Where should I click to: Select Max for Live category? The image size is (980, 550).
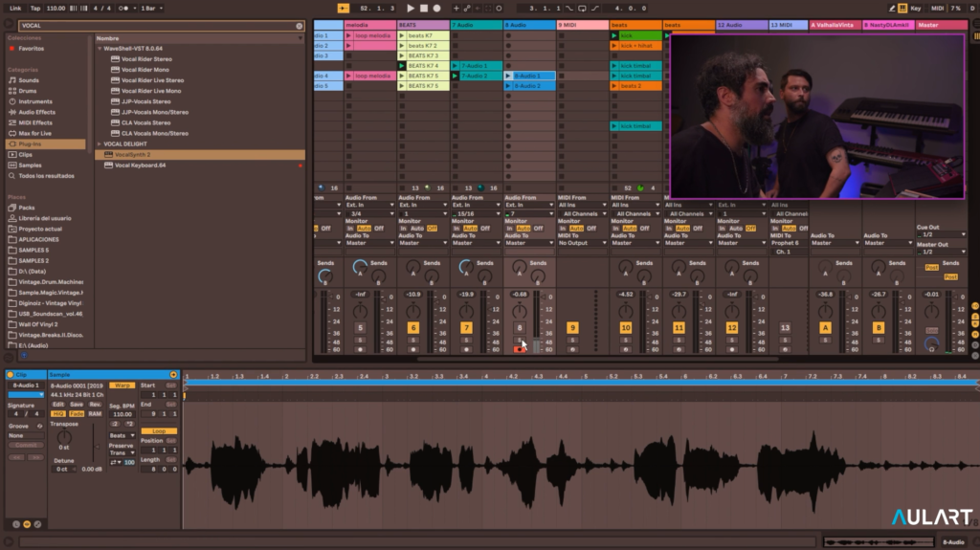click(x=34, y=133)
